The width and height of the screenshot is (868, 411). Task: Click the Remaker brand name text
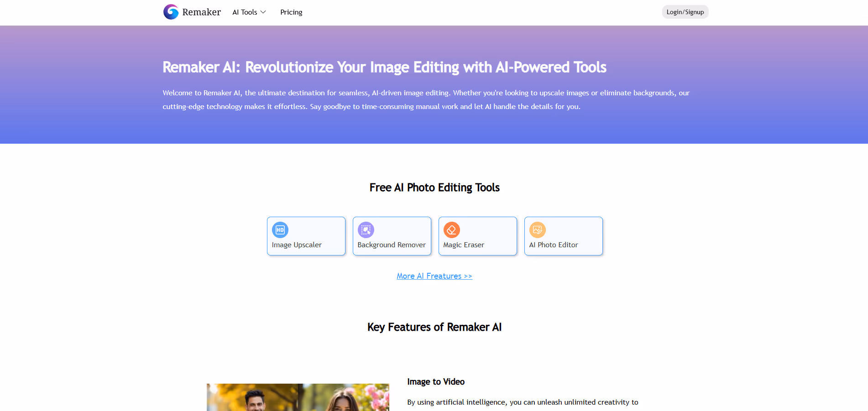click(201, 12)
